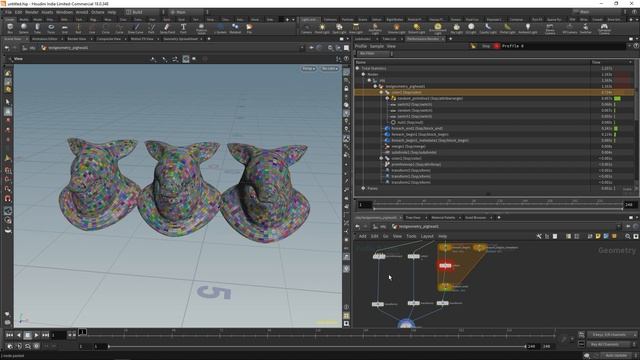Open the Tools menu in network editor
Screen dimensions: 640x360
411,236
